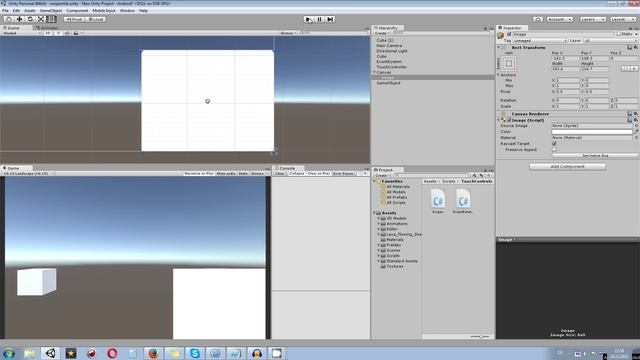Image resolution: width=640 pixels, height=360 pixels.
Task: Open Image (Script) gear settings icon
Action: 636,120
